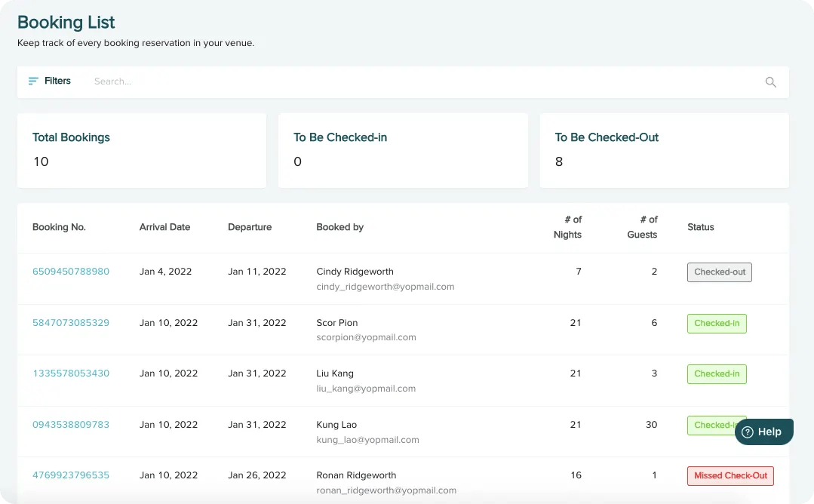814x504 pixels.
Task: Click the Status column header
Action: point(700,227)
